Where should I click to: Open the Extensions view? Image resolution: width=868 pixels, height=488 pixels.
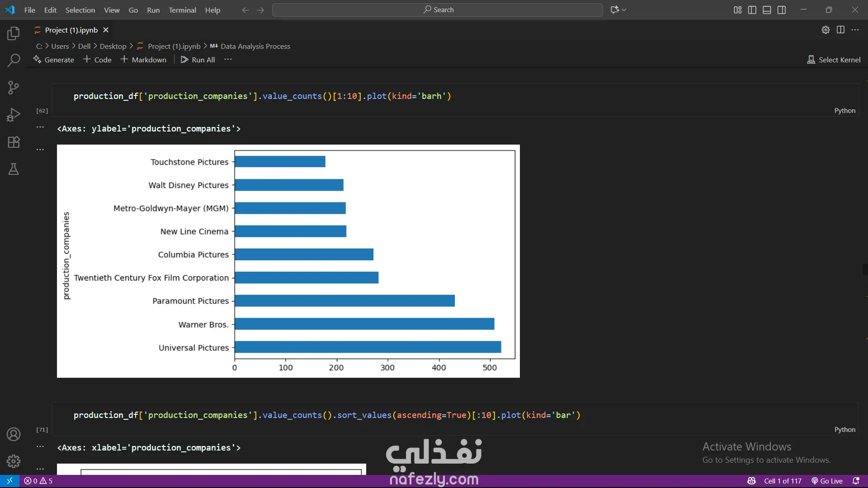pyautogui.click(x=14, y=142)
